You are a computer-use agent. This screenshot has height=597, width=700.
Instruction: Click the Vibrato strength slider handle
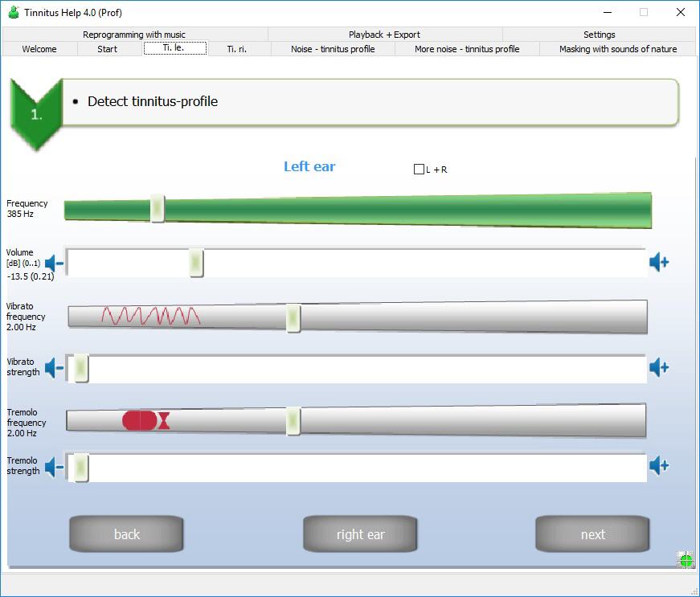(81, 368)
